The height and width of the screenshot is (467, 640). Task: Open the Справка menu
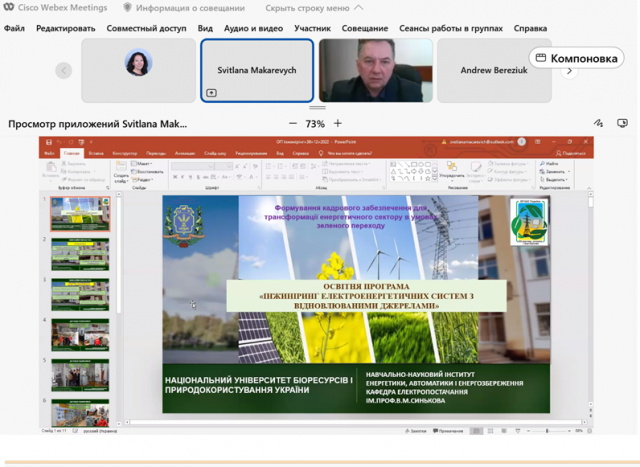[x=530, y=28]
